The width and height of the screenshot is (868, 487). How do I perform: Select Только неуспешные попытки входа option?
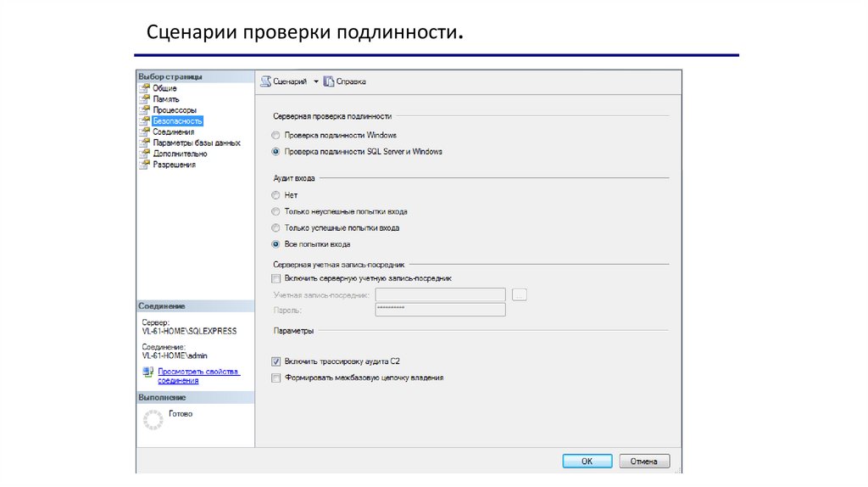[275, 211]
